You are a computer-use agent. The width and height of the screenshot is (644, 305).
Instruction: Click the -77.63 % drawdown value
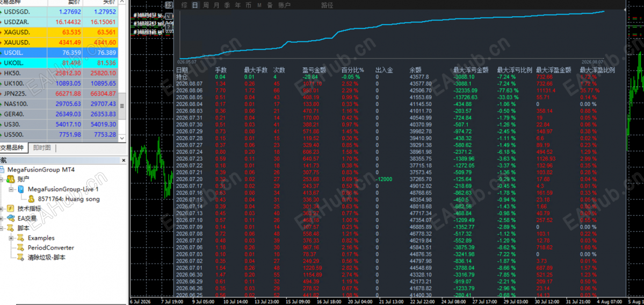[x=508, y=90]
